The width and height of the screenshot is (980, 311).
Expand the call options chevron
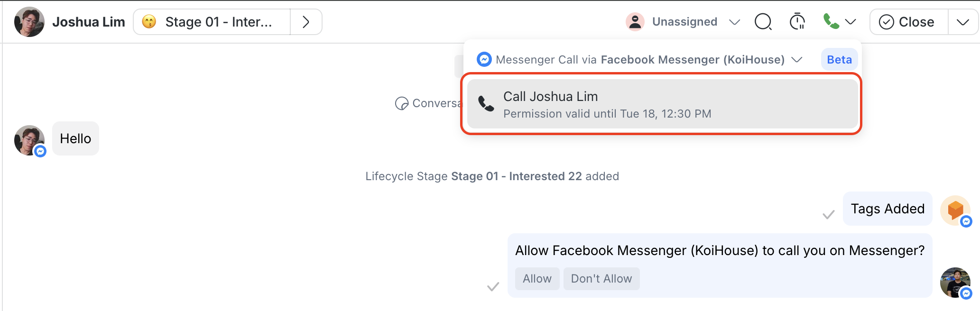(x=851, y=22)
